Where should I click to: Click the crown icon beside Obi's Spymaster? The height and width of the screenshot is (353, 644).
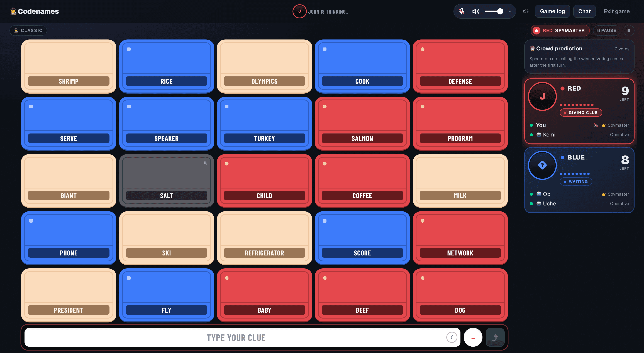click(x=604, y=194)
